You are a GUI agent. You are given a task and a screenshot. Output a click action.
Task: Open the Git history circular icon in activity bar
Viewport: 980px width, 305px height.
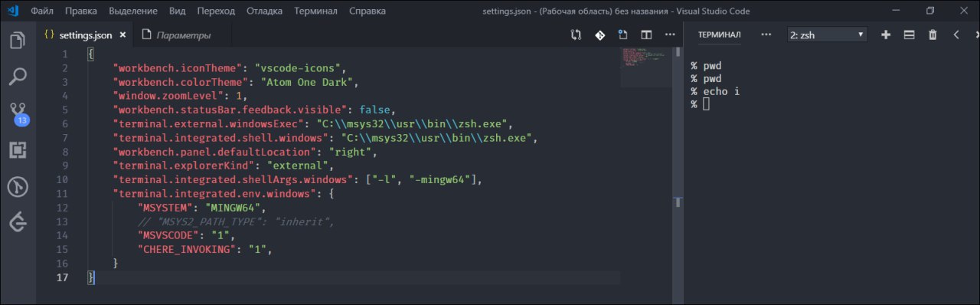point(17,187)
